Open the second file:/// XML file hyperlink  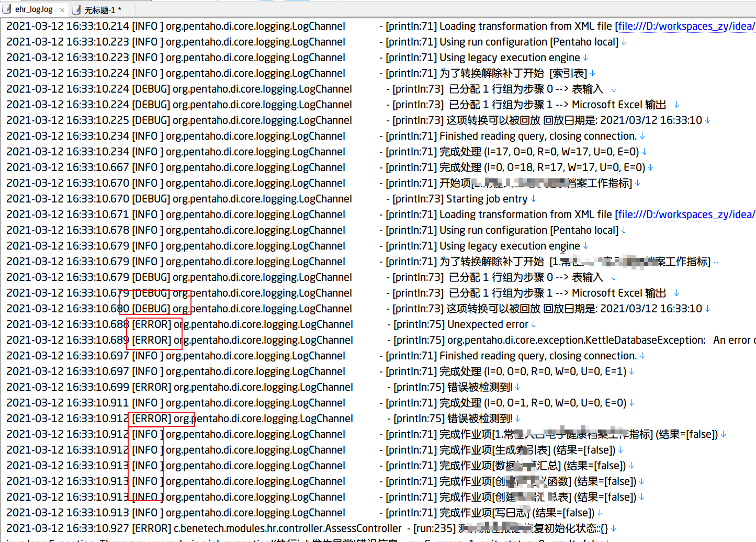click(x=686, y=214)
